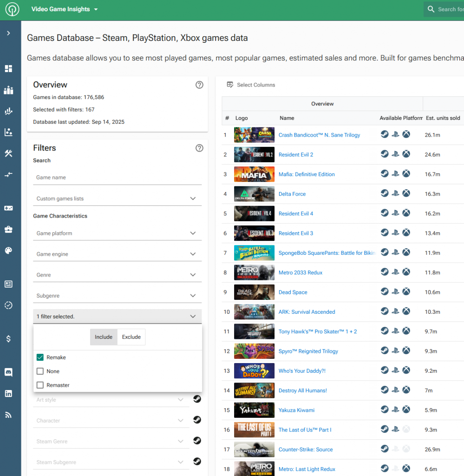Open the Tony Hawk's Pro Skater 1 + 2 link
The image size is (464, 476).
pos(318,331)
